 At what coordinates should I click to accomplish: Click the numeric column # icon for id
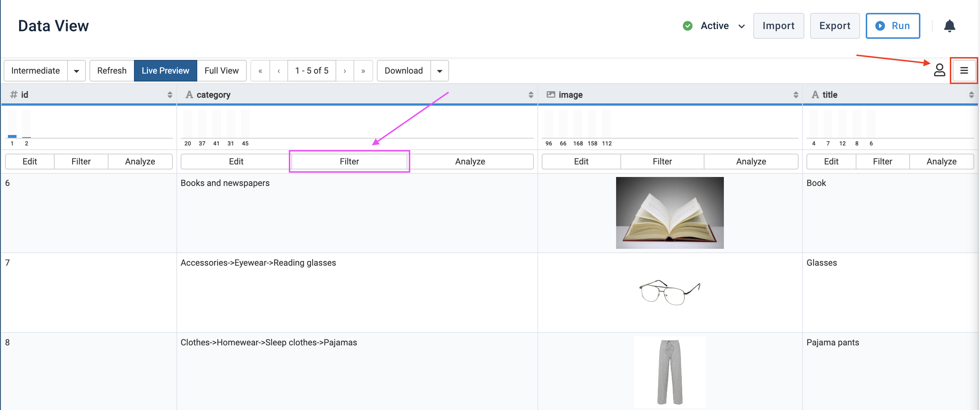tap(13, 94)
